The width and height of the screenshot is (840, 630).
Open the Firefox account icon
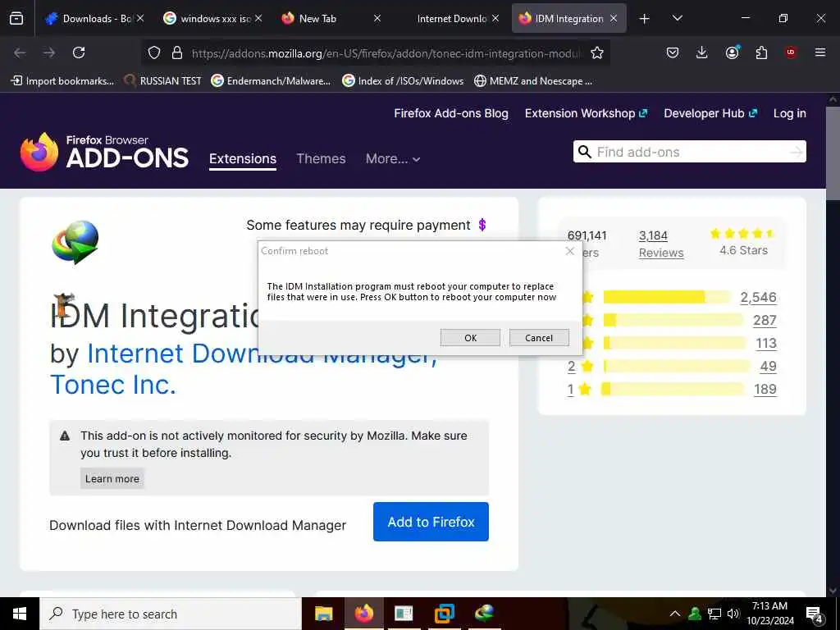coord(732,52)
